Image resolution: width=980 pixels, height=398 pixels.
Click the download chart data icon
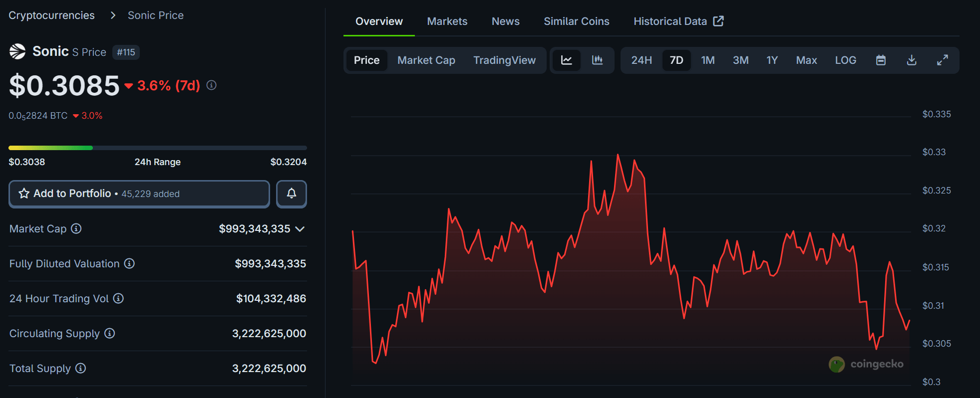(911, 60)
